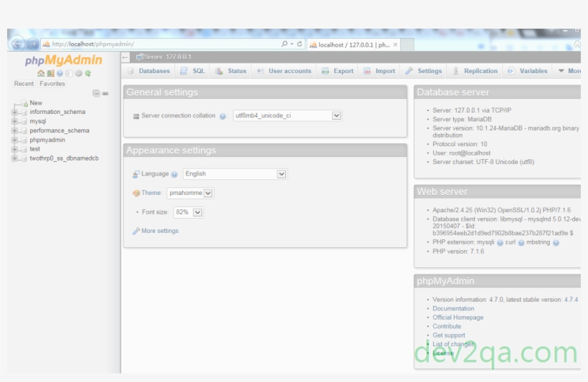Go to User accounts tab
The width and height of the screenshot is (588, 382).
284,71
